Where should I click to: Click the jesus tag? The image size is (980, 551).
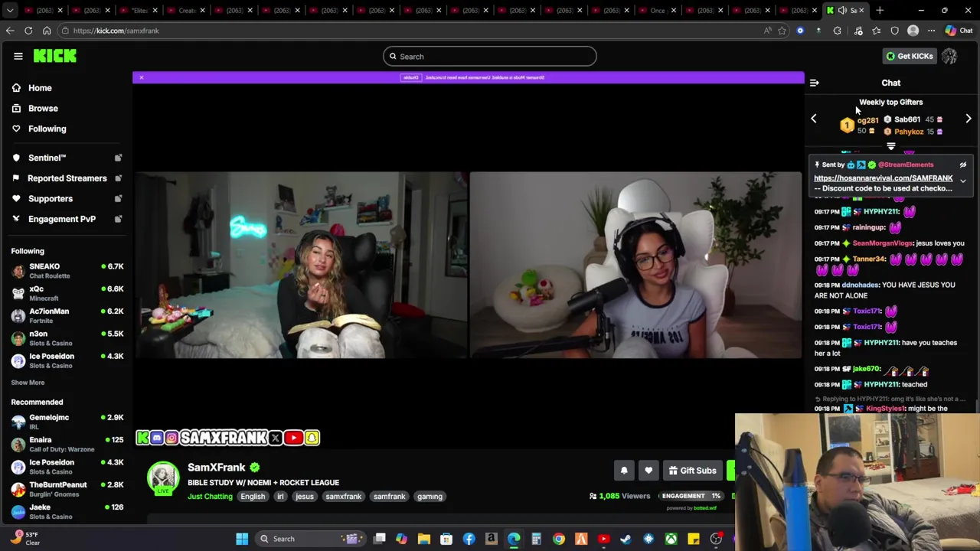coord(305,497)
